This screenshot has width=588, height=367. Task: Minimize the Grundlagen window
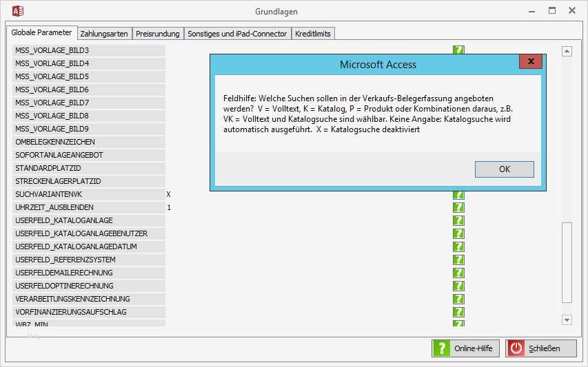531,11
